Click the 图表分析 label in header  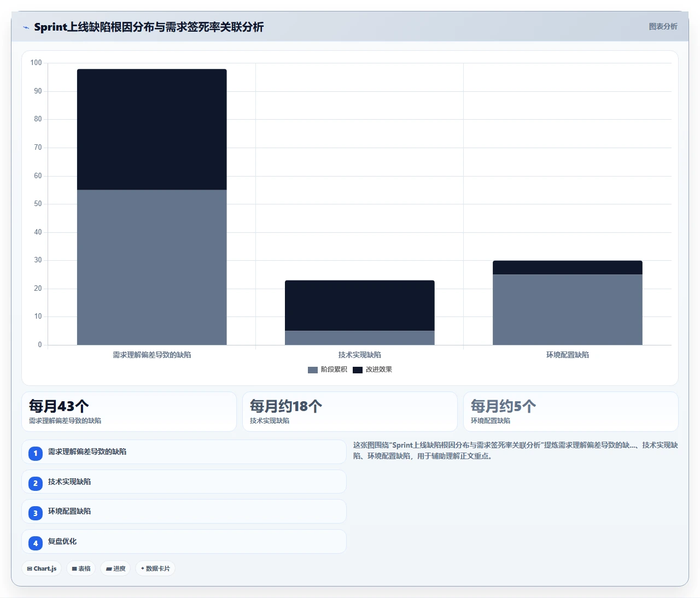tap(663, 27)
